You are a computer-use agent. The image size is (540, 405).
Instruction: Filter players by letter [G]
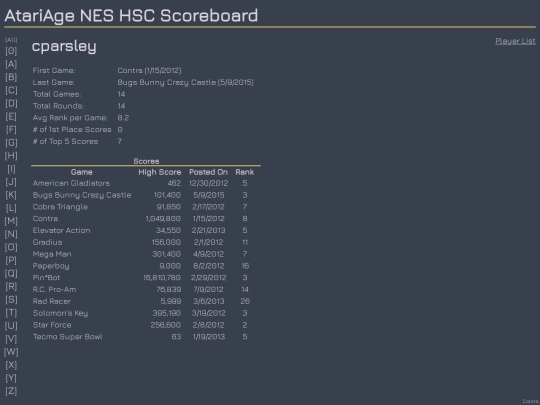tap(11, 143)
